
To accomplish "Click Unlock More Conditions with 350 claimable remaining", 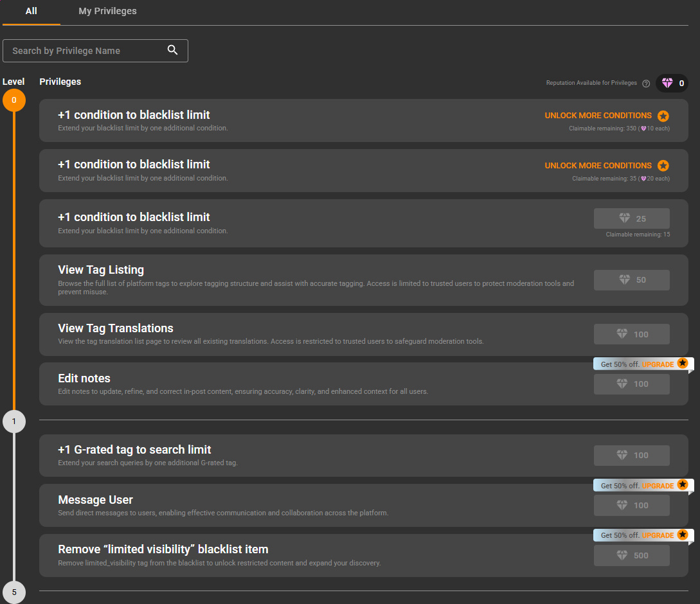I will [x=598, y=116].
